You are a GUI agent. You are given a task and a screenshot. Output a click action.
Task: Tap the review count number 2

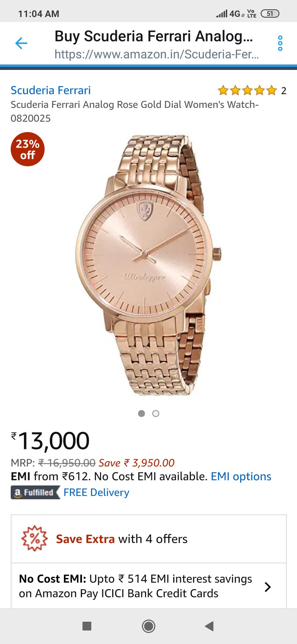click(x=283, y=91)
